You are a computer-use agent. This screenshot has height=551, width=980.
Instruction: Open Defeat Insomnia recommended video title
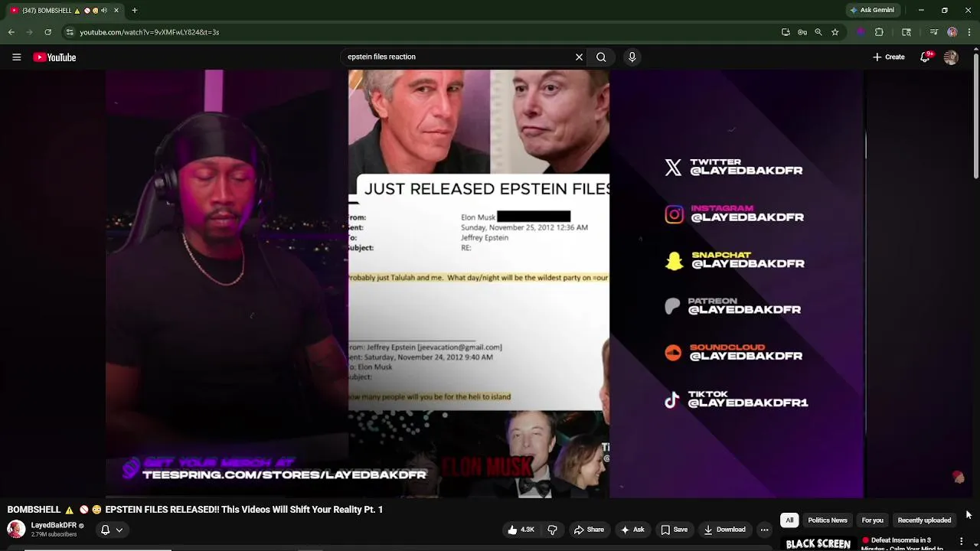pyautogui.click(x=901, y=543)
